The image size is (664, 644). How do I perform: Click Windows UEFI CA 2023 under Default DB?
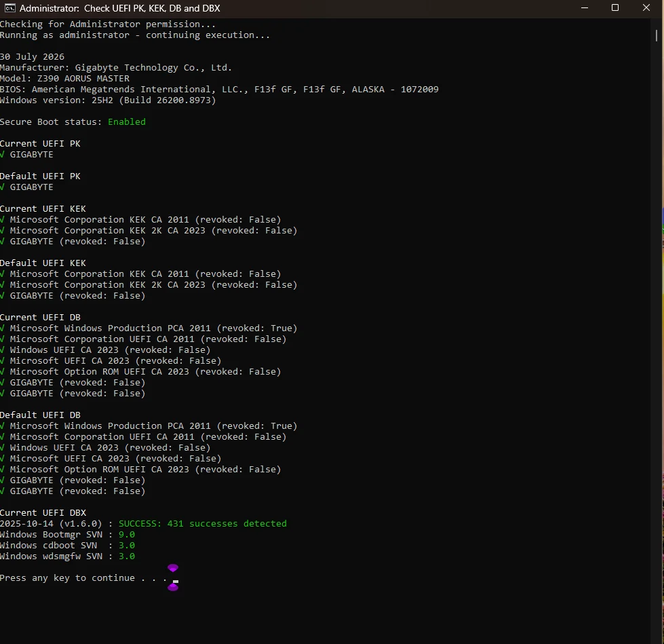(110, 448)
